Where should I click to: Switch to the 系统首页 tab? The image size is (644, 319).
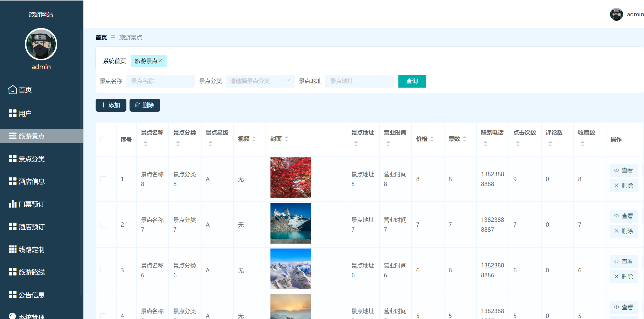tap(114, 61)
